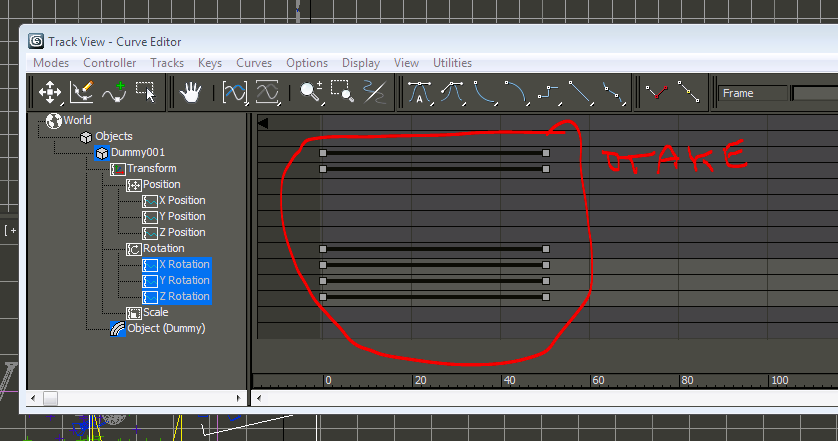Click the Isolate Curve icon
This screenshot has width=838, height=441.
click(x=374, y=92)
